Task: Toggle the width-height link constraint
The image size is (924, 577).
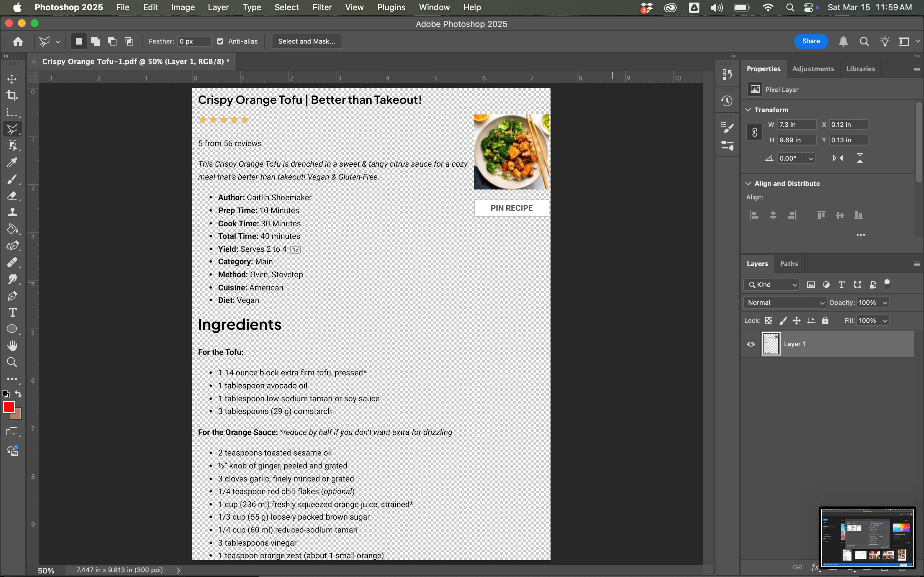Action: (755, 132)
